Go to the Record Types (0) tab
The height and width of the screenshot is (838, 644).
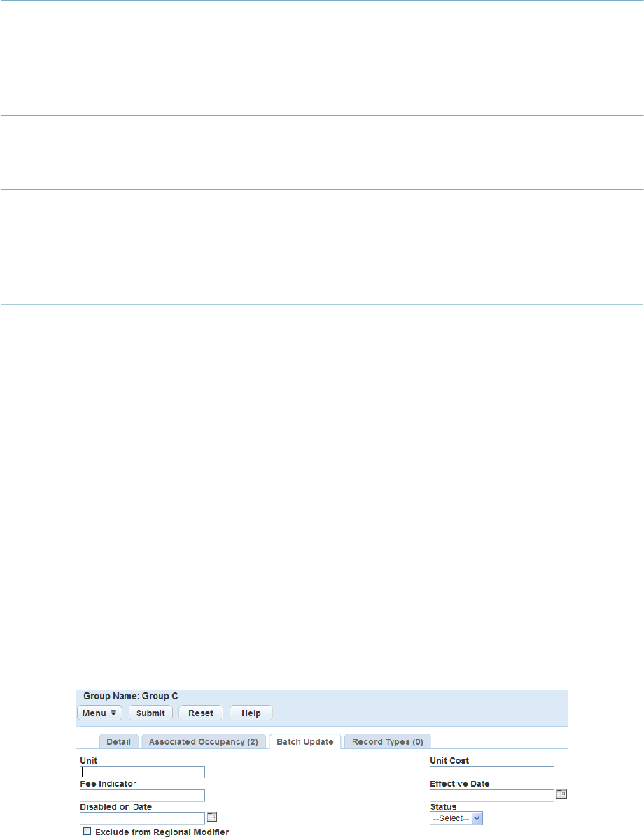pyautogui.click(x=388, y=742)
